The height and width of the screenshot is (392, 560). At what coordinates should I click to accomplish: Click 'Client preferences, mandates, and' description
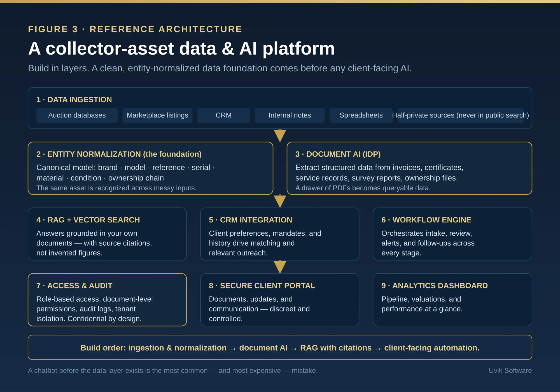265,243
